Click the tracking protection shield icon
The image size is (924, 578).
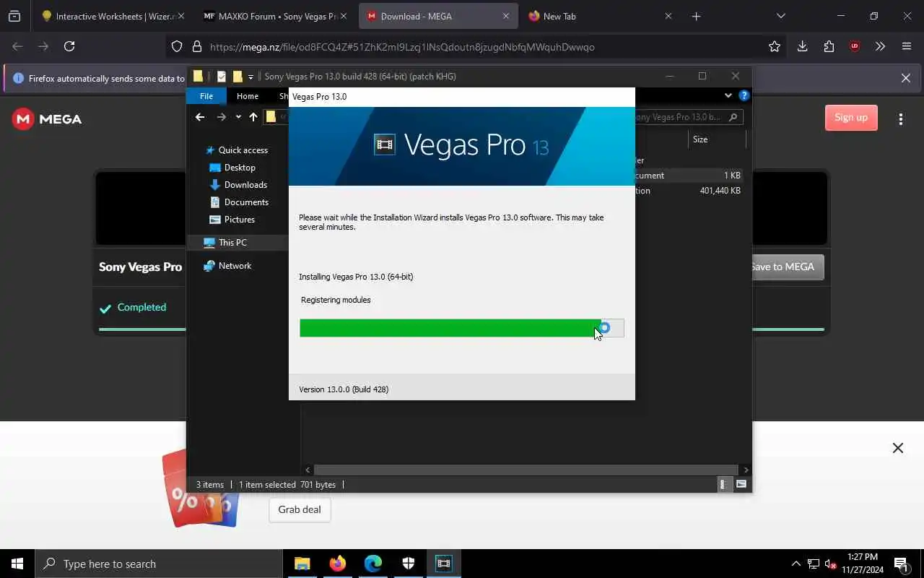point(177,46)
